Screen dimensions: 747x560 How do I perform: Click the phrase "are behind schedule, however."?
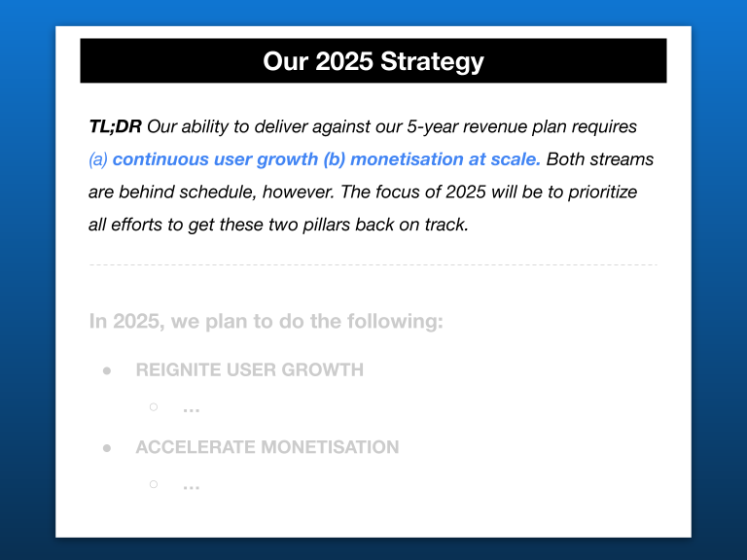[x=212, y=192]
